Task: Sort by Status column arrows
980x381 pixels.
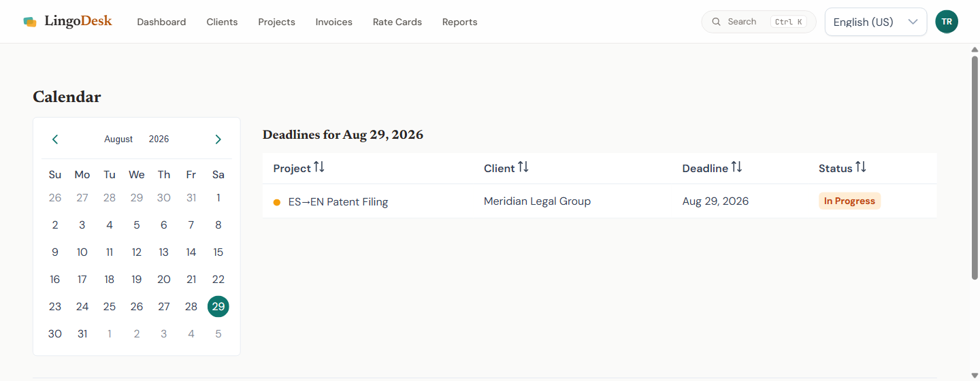Action: (x=861, y=167)
